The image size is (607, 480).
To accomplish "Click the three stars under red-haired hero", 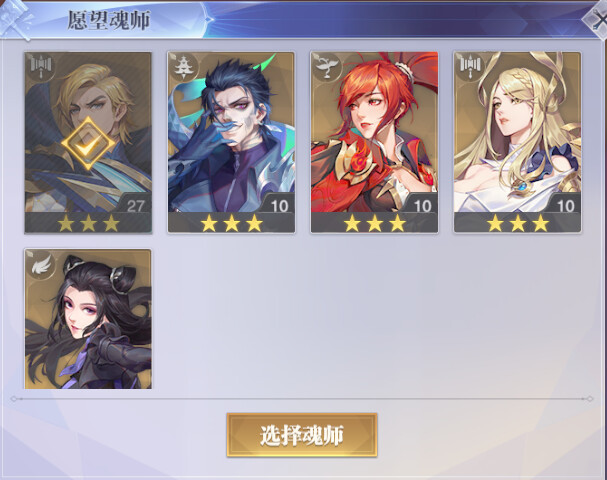I will (x=375, y=223).
